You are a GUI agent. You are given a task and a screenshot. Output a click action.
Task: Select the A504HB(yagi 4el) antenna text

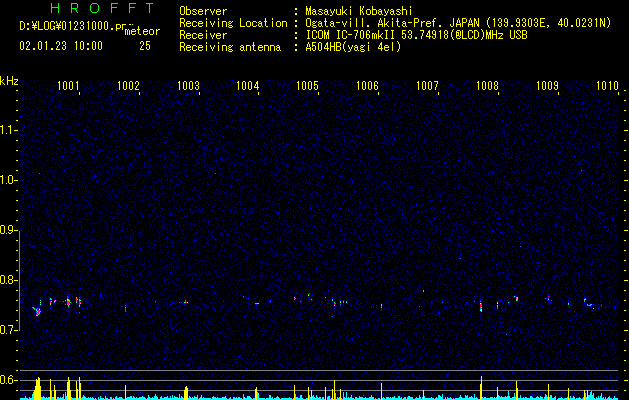click(353, 47)
